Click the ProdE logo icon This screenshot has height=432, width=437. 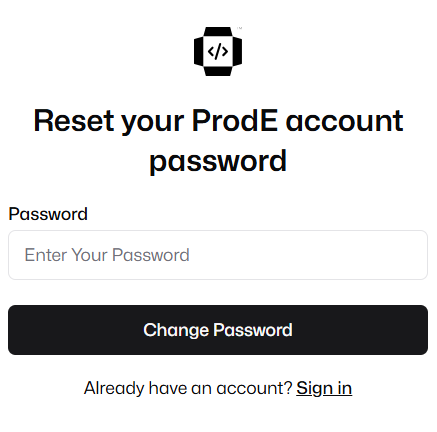(x=218, y=51)
